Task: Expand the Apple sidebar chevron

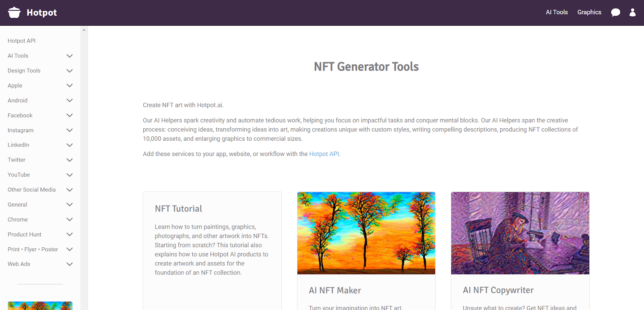Action: click(x=70, y=86)
